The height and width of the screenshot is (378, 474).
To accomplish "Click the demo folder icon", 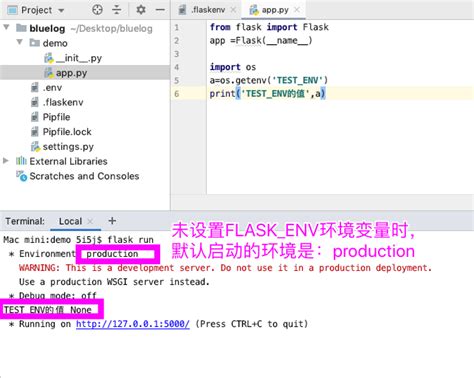I will point(34,43).
